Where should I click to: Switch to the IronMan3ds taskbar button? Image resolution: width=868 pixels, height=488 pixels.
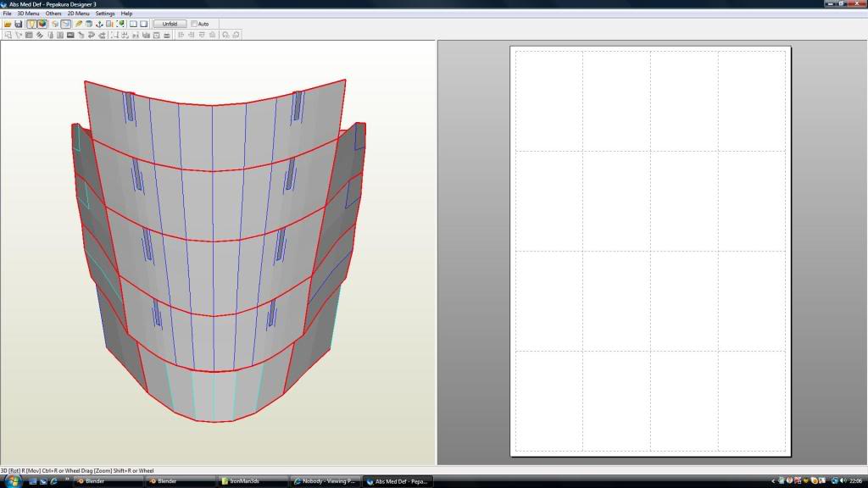(253, 481)
